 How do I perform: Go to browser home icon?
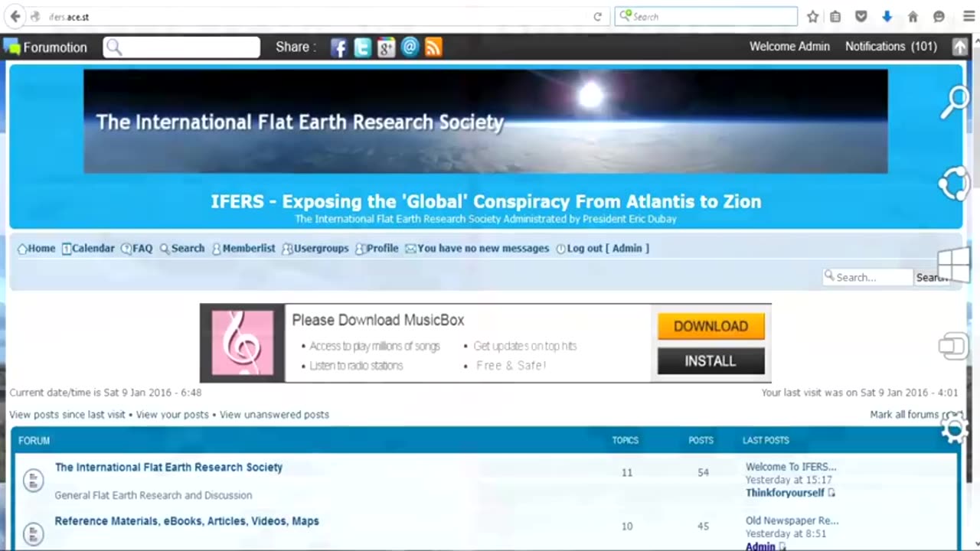coord(913,16)
